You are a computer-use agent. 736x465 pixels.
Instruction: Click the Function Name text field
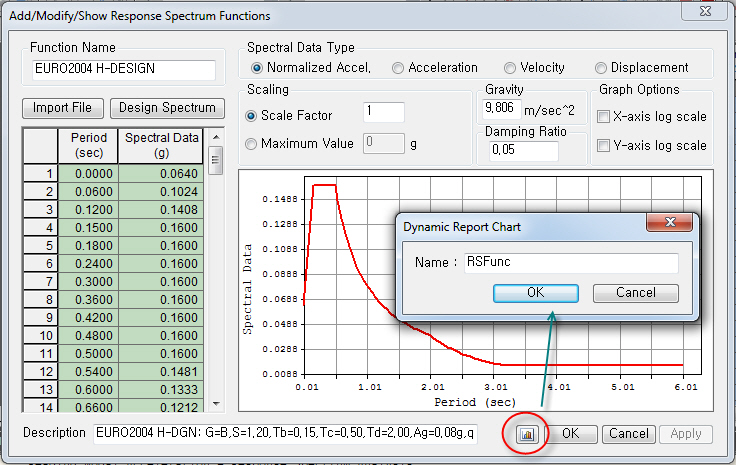124,70
